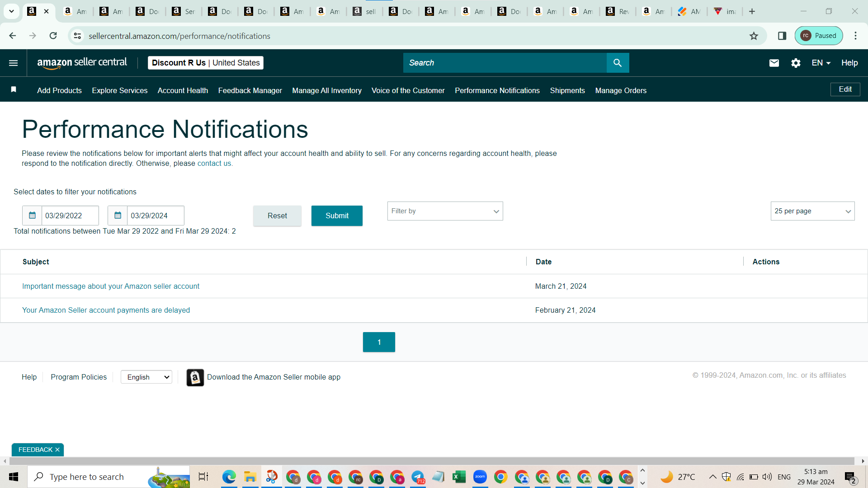
Task: Click the Windows taskbar search box
Action: (x=108, y=477)
